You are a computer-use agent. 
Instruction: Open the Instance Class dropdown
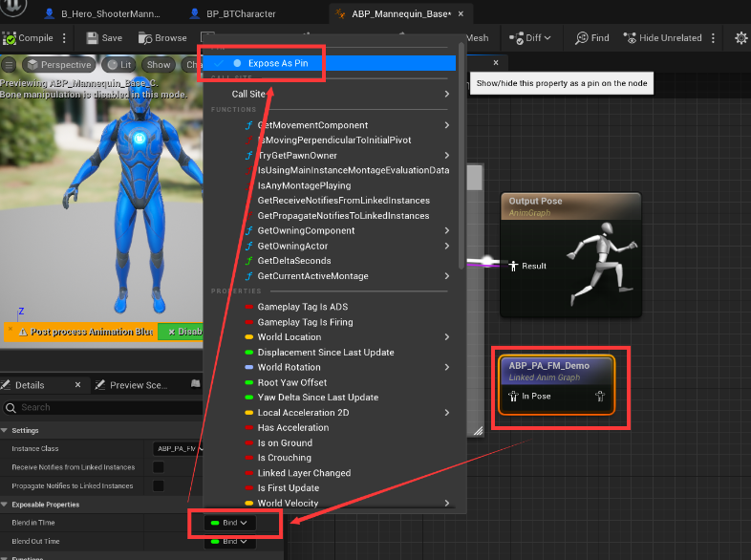[x=178, y=449]
